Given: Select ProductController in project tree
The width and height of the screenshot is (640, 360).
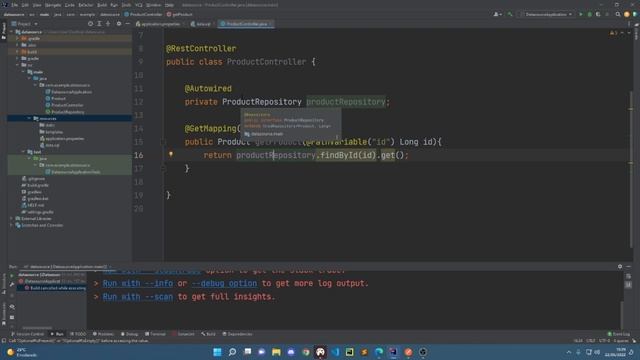Looking at the screenshot, I should tap(64, 105).
